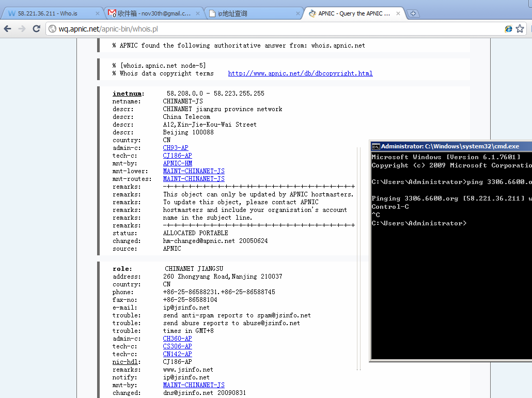Click hm-changed@apnic.net 20050624 text
The height and width of the screenshot is (398, 532).
(x=215, y=241)
